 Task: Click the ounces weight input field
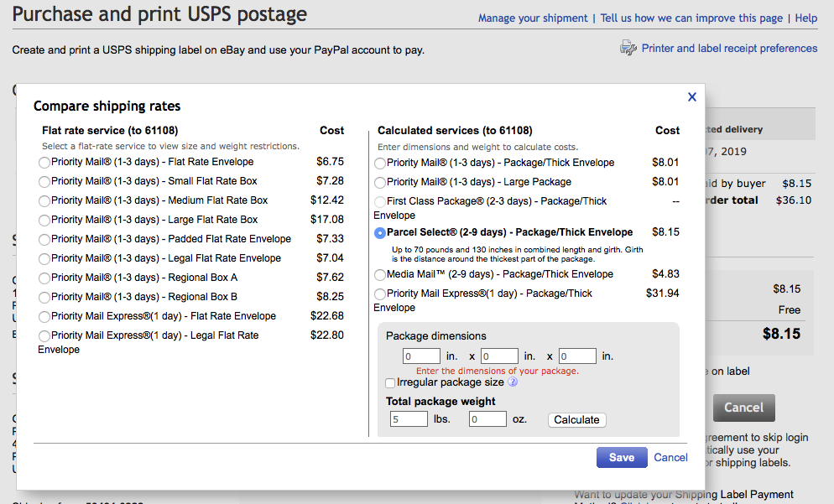pyautogui.click(x=487, y=419)
